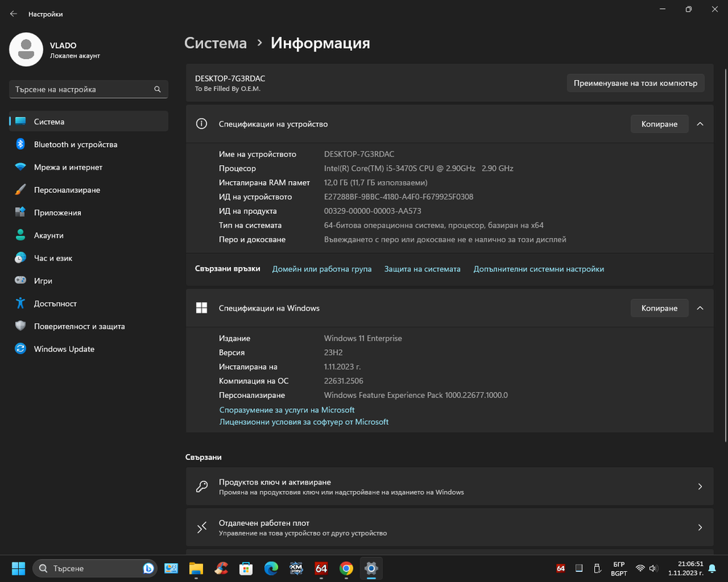Open Продуктов ключ и активиране chevron

click(700, 487)
